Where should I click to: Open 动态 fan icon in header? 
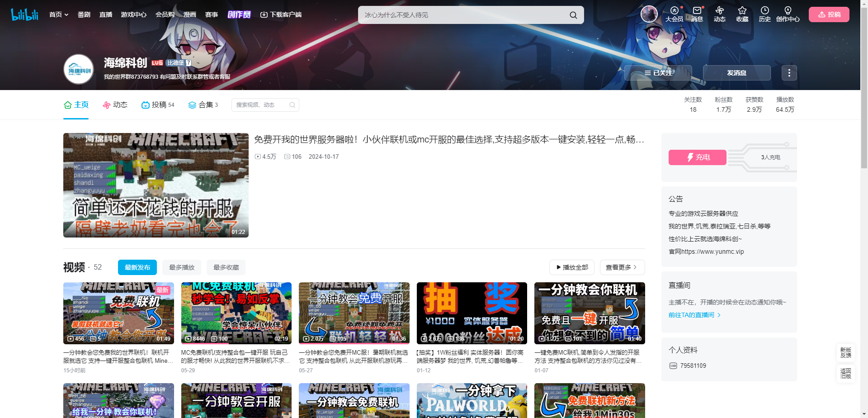pos(720,14)
